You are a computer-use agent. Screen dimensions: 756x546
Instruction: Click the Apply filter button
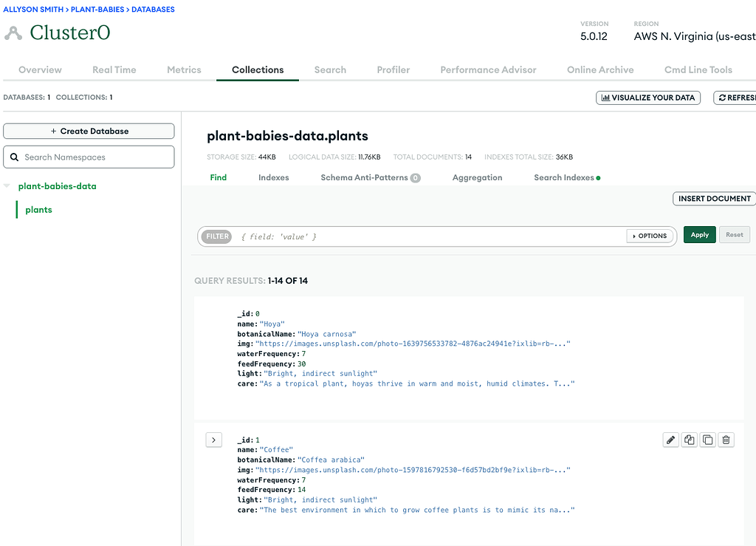click(x=699, y=235)
